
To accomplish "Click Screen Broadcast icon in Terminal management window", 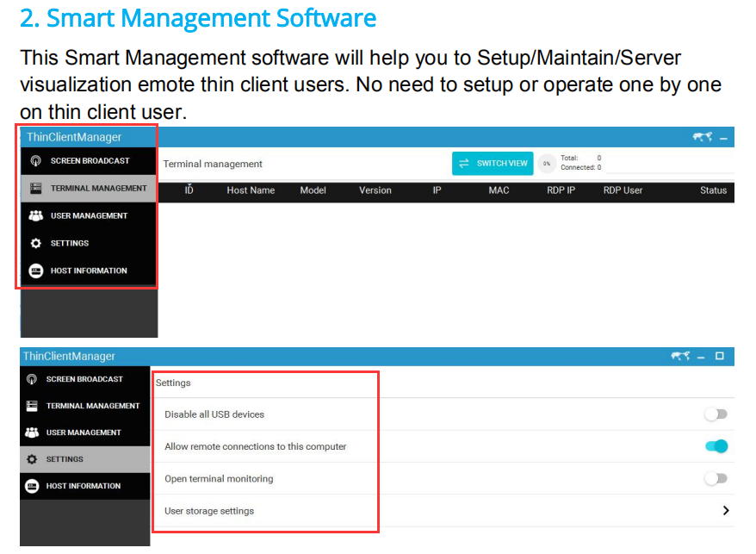I will (x=35, y=161).
